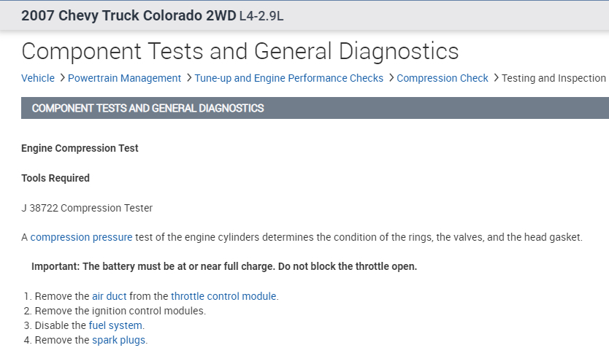This screenshot has height=364, width=609.
Task: Open the spark plugs link
Action: [119, 340]
